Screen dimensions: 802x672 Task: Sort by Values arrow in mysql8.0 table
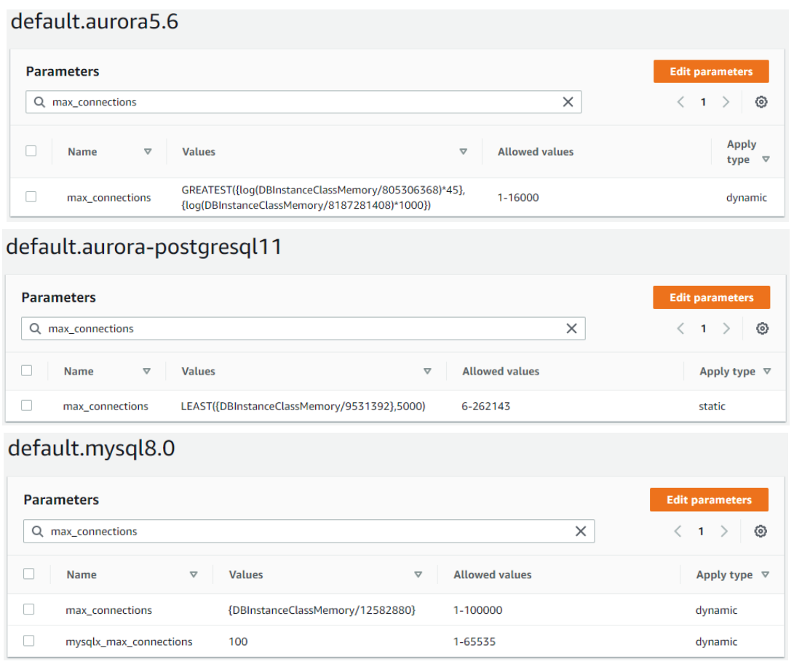[418, 575]
